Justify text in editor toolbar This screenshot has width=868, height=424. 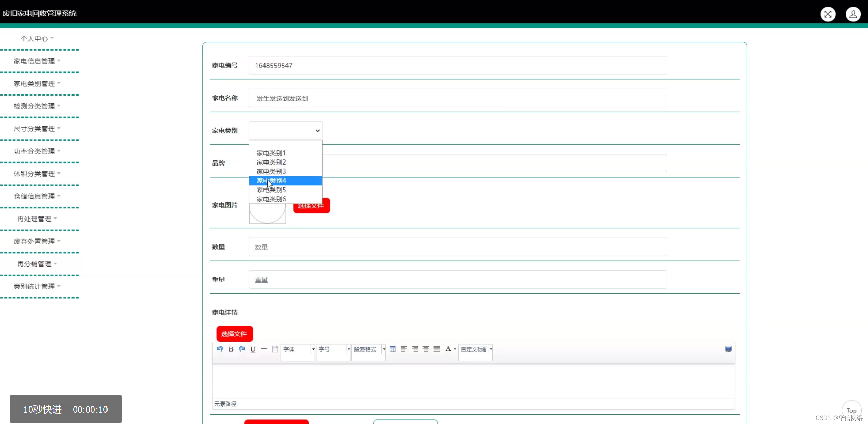[437, 349]
